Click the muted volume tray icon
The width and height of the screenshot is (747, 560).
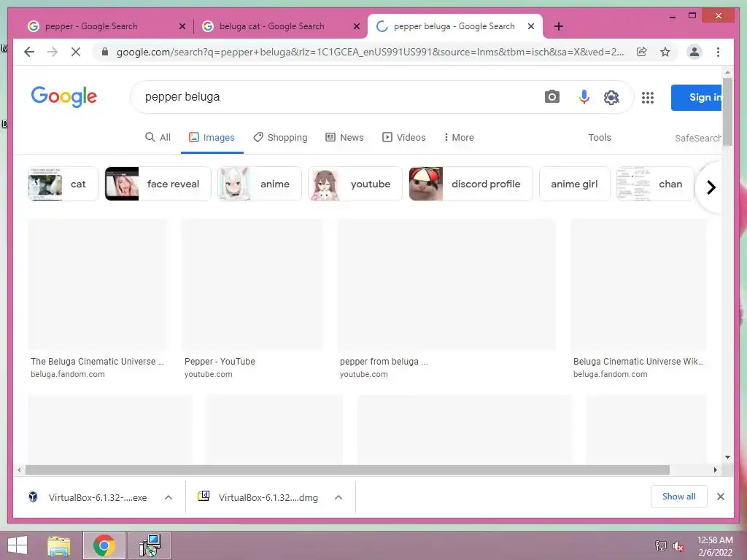(x=678, y=546)
